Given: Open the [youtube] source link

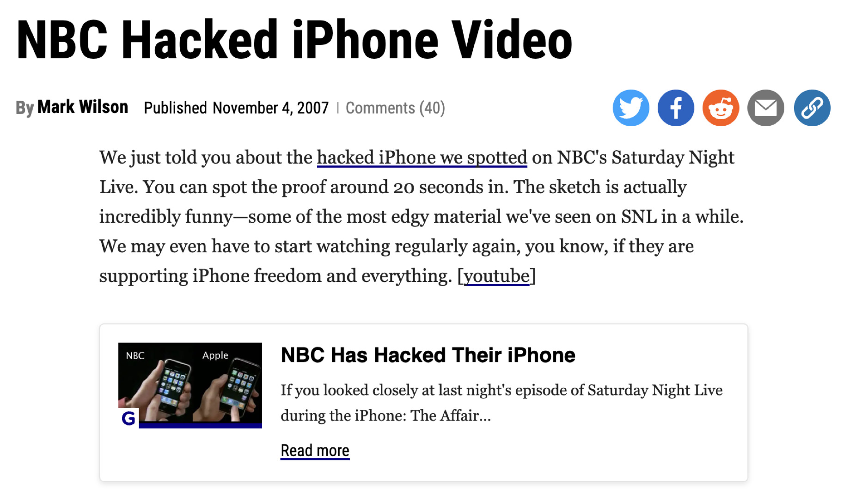Looking at the screenshot, I should click(496, 276).
